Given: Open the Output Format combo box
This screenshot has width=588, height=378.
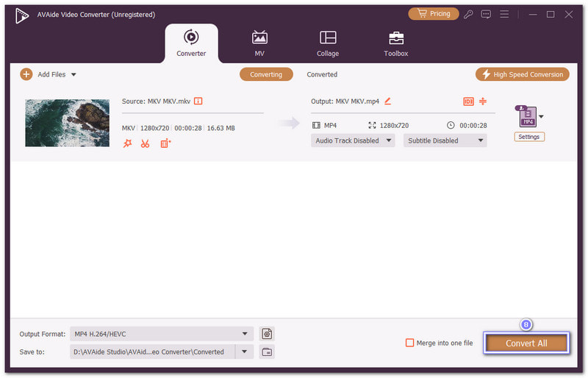Looking at the screenshot, I should (162, 334).
